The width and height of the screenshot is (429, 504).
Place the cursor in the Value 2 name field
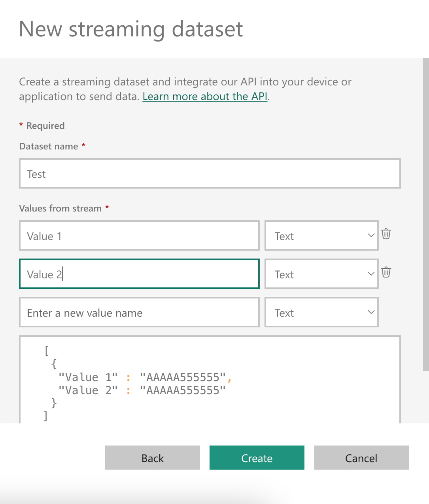(139, 274)
